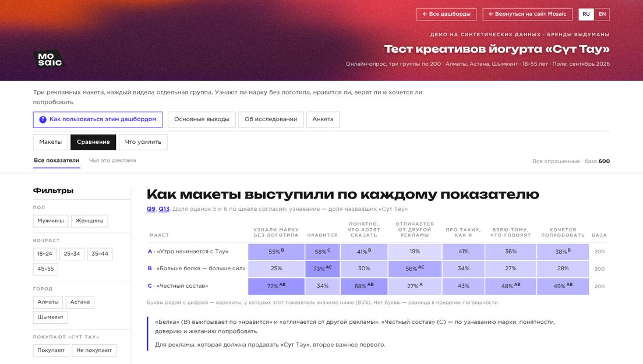Open «Все дашборды» back link
This screenshot has height=364, width=643.
click(x=446, y=14)
